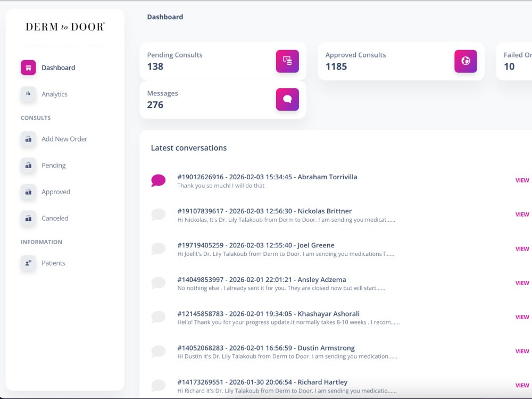532x399 pixels.
Task: View the Khashayar Ashorali conversation
Action: 522,317
